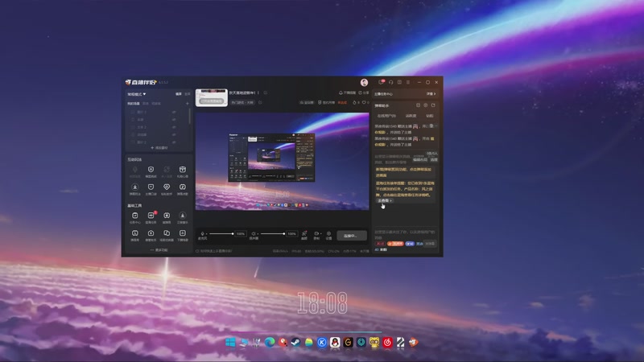Image resolution: width=644 pixels, height=362 pixels.
Task: Open 主播任务中心 详情 details link
Action: 431,94
